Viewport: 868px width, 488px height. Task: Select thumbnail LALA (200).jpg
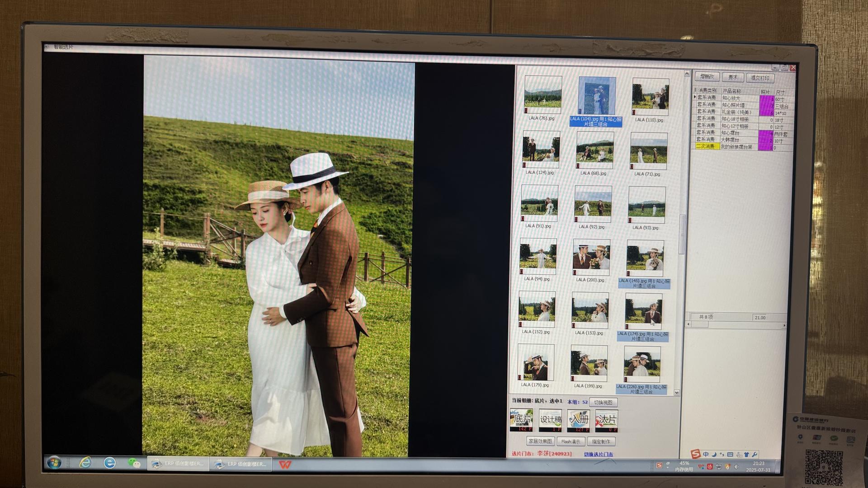[591, 258]
